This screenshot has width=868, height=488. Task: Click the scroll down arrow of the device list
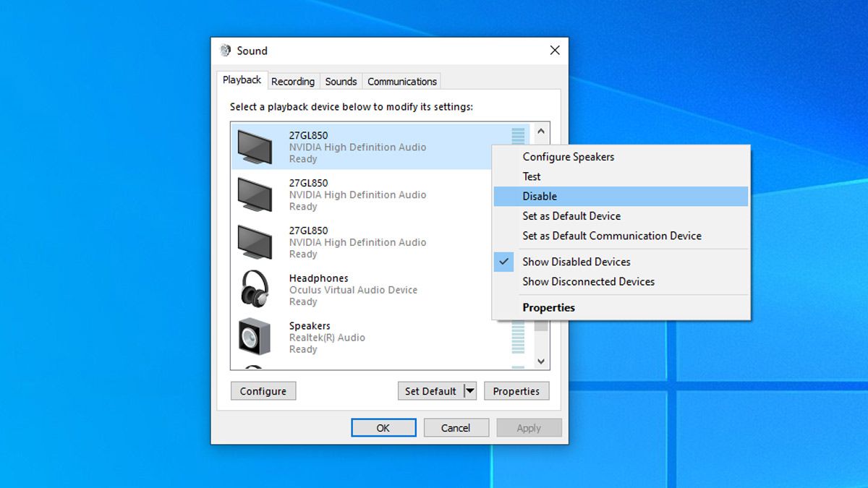coord(541,361)
